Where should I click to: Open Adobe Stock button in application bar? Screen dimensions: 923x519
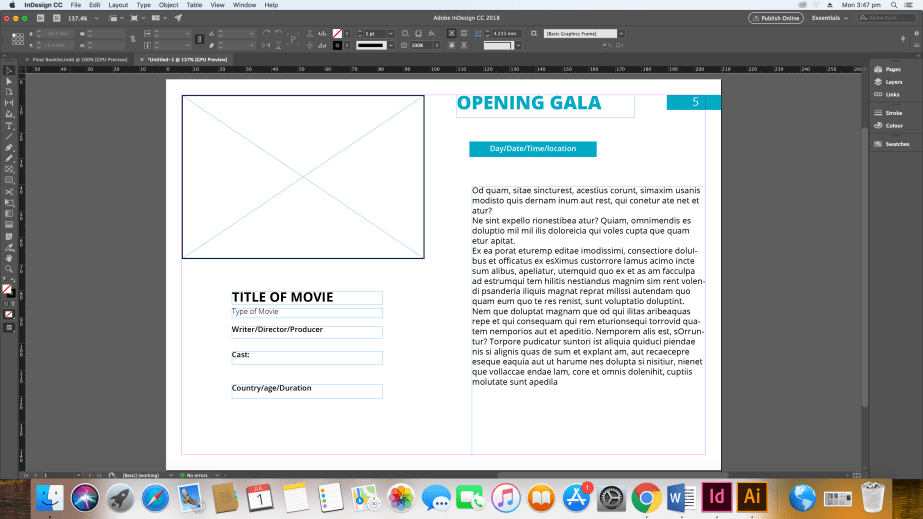(x=57, y=18)
